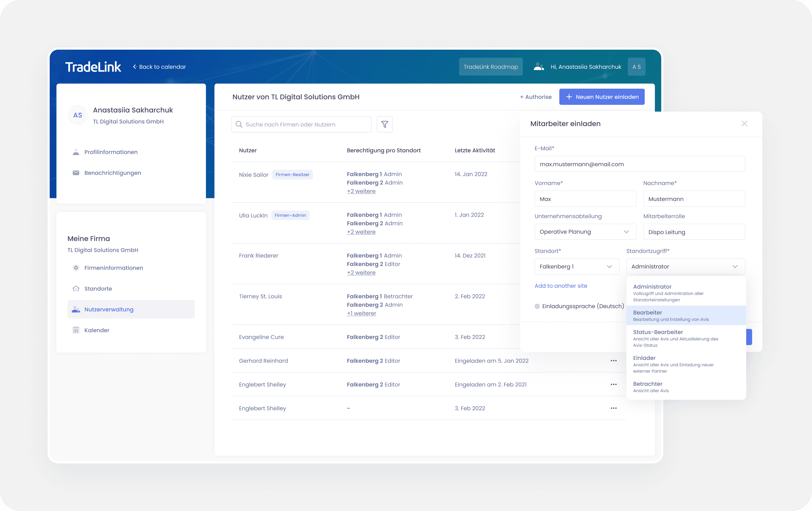This screenshot has width=812, height=511.
Task: Go to Kalender sidebar item
Action: click(x=97, y=330)
